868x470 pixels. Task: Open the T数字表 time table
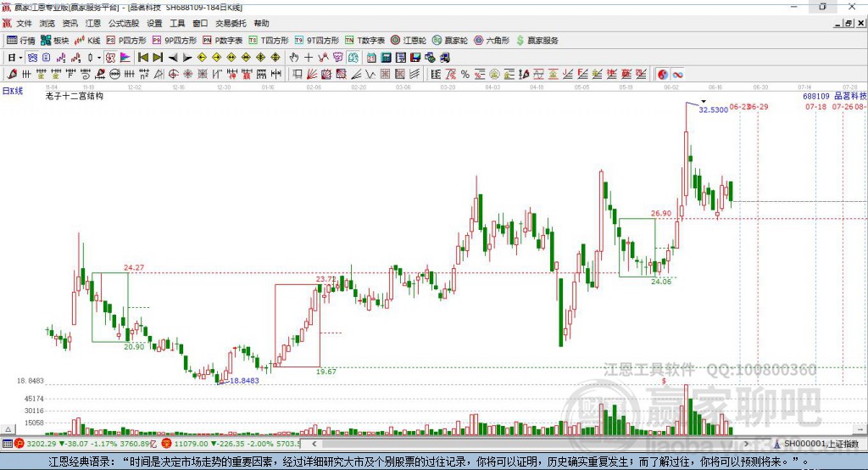(x=364, y=41)
